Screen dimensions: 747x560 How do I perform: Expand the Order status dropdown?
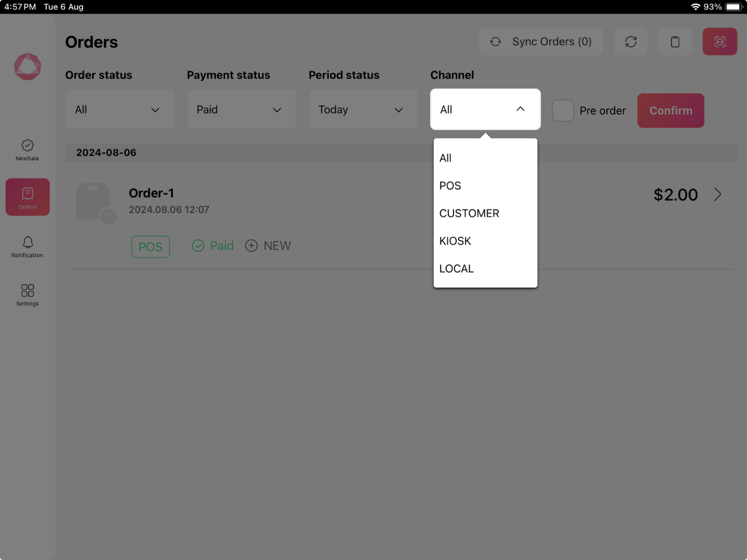[120, 109]
